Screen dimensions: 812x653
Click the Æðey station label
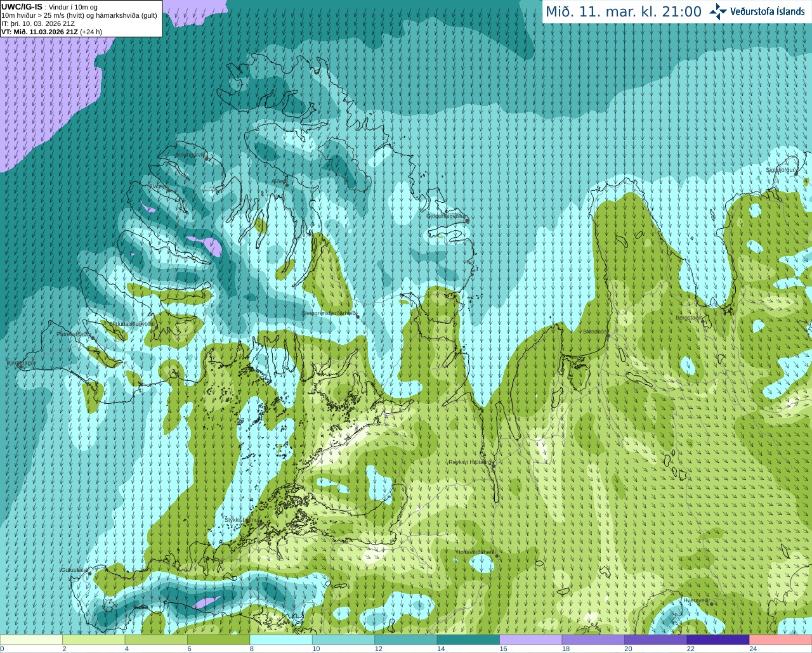pyautogui.click(x=278, y=181)
